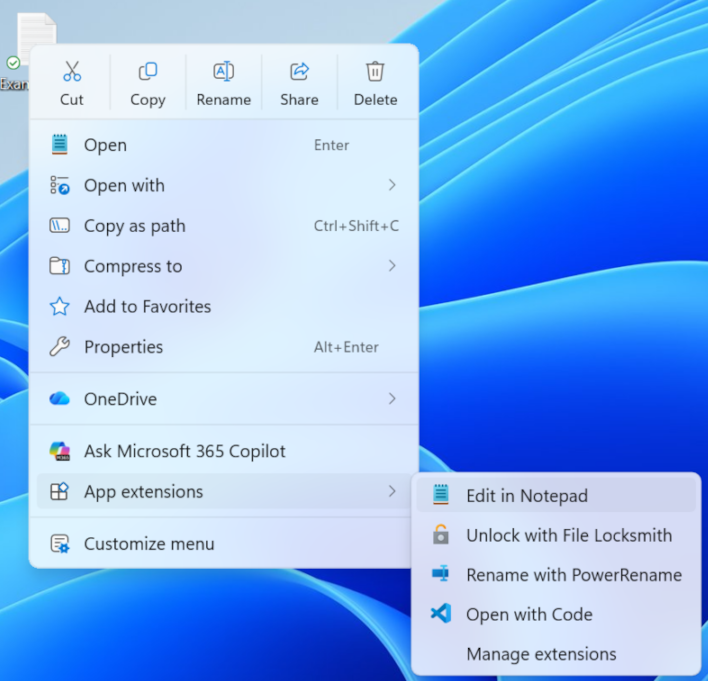Expand the Open with submenu arrow
This screenshot has width=708, height=681.
(392, 185)
